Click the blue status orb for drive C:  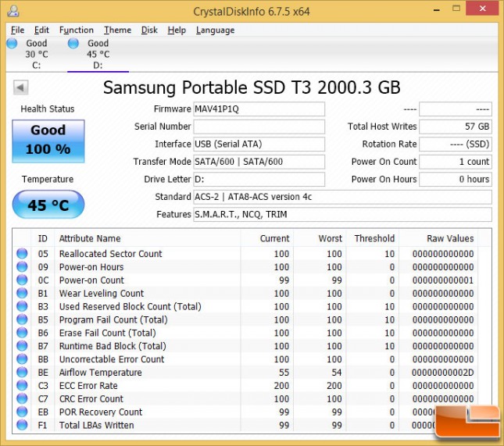pos(12,44)
